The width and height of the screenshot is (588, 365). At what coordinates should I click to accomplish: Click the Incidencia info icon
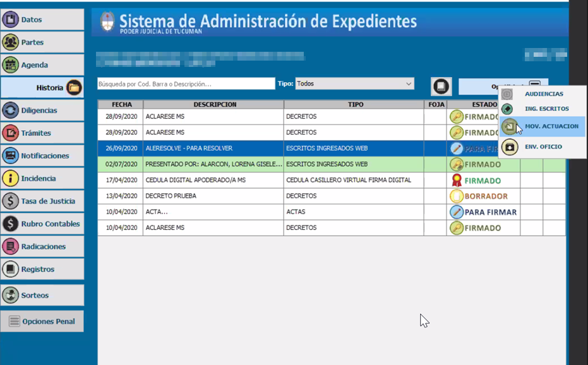[x=10, y=179]
